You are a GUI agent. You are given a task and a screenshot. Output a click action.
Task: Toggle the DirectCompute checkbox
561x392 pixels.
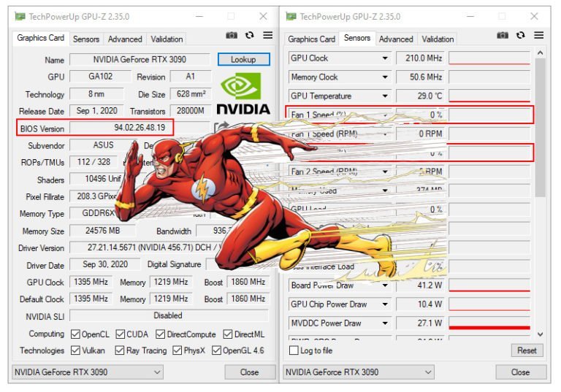click(x=160, y=334)
